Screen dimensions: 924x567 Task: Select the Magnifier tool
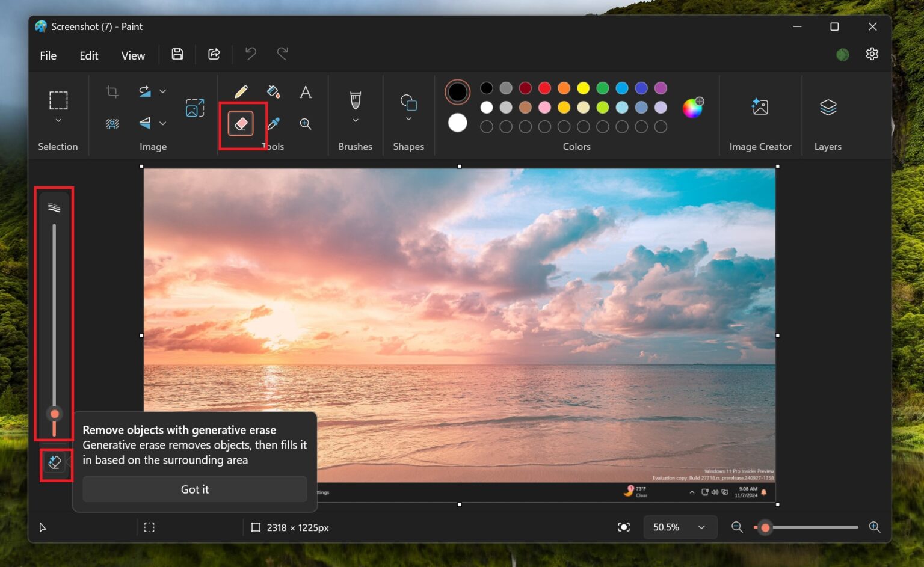click(305, 124)
